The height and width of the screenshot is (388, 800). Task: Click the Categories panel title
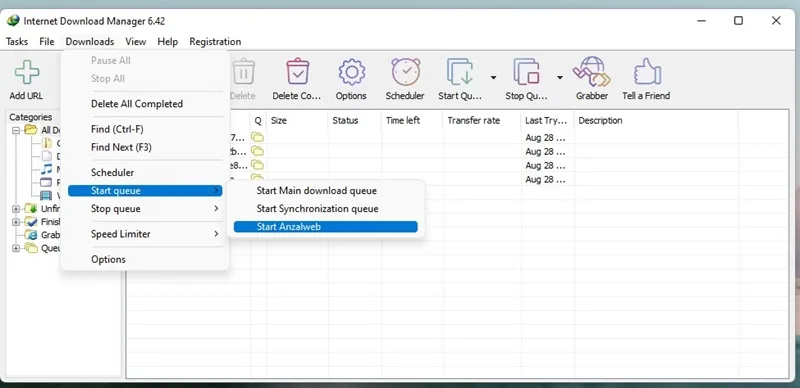tap(31, 117)
